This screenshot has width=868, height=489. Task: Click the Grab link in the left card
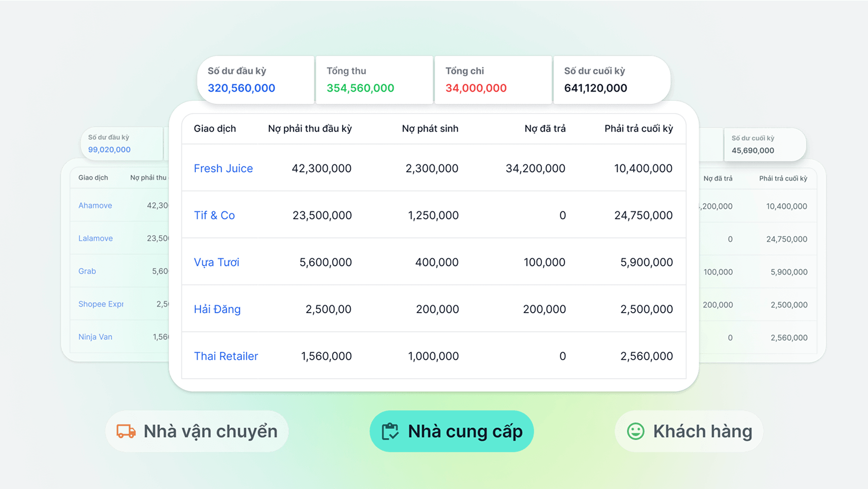87,271
